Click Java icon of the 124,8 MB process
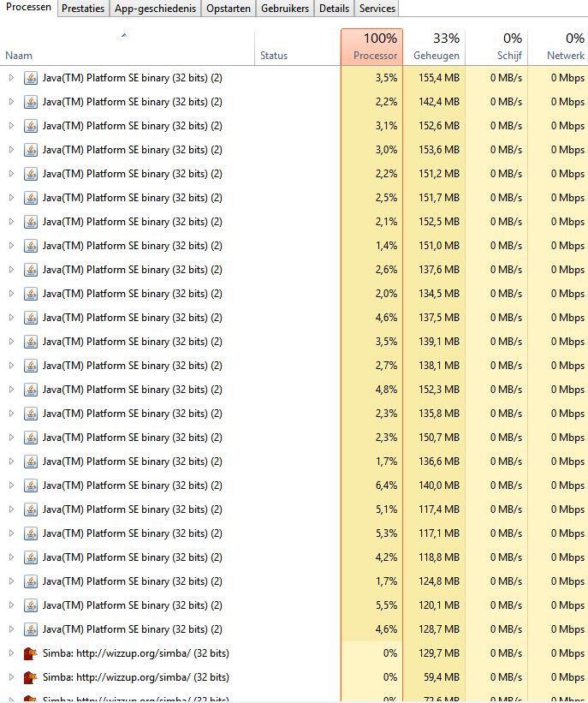588x703 pixels. [31, 581]
